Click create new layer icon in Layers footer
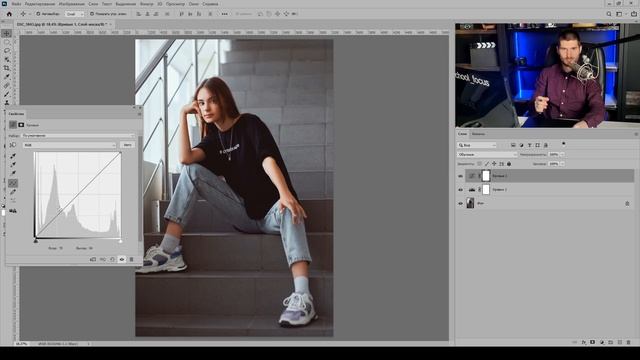Viewport: 640px width, 360px height. (620, 342)
